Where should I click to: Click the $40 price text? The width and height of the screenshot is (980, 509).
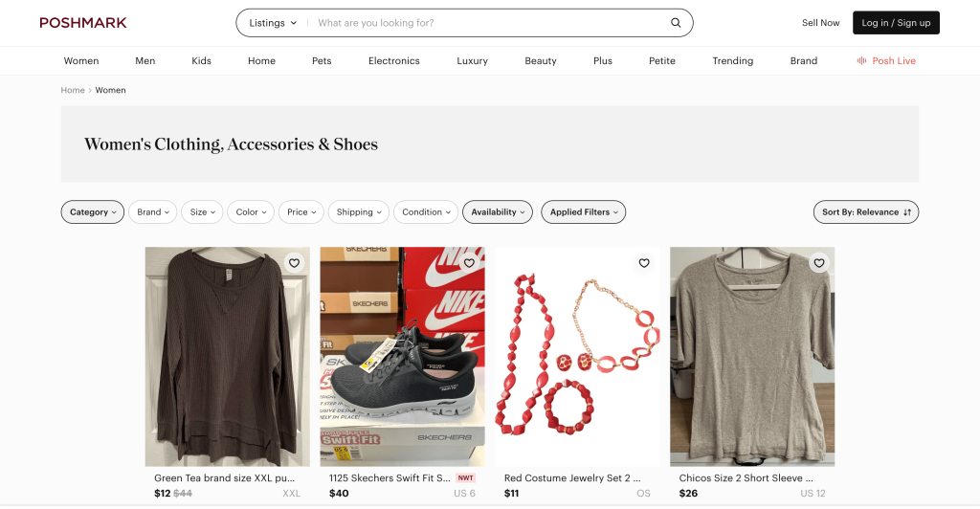[339, 494]
